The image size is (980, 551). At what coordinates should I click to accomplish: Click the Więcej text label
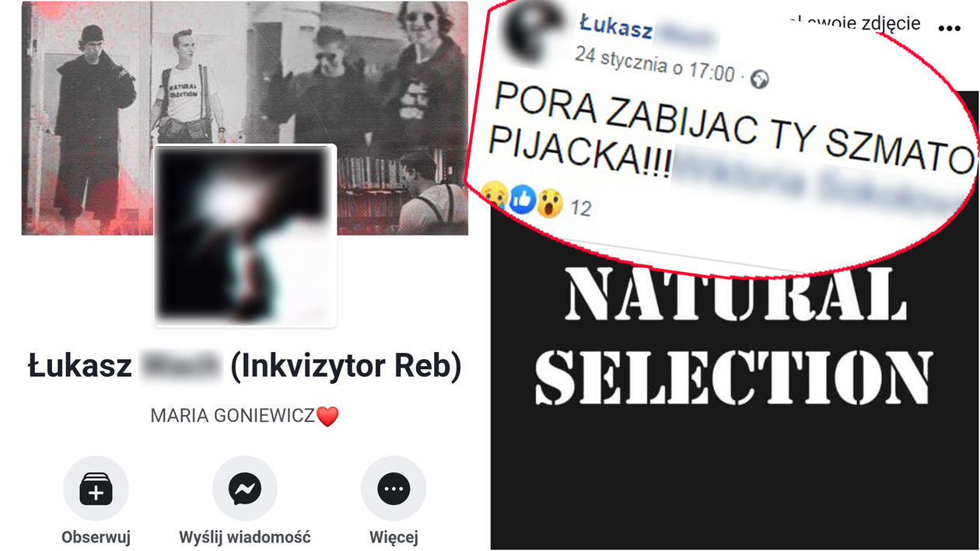[394, 537]
